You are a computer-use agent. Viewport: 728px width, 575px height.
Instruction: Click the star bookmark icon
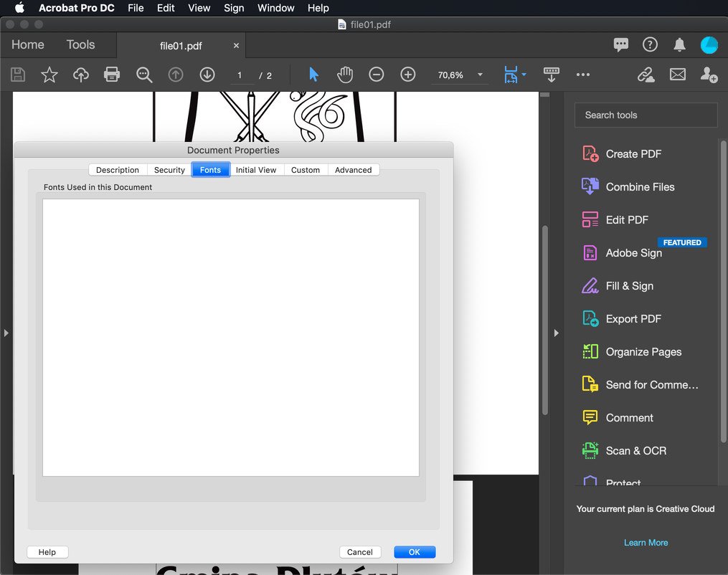pyautogui.click(x=49, y=75)
